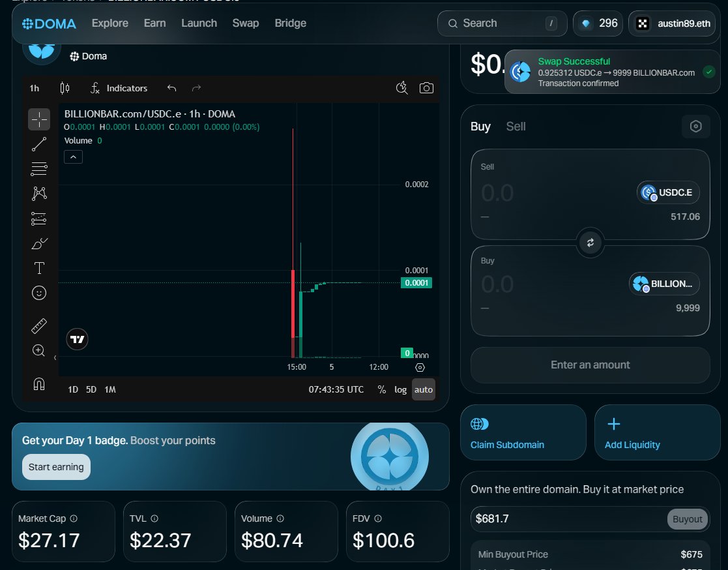Click the Enter an amount button
This screenshot has height=570, width=728.
(x=590, y=365)
